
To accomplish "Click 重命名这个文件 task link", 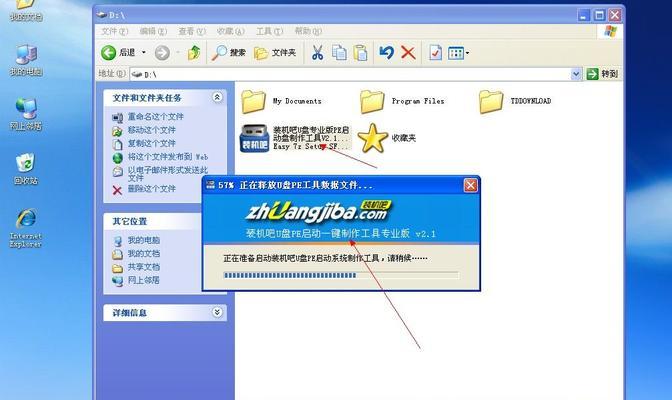I will (156, 117).
